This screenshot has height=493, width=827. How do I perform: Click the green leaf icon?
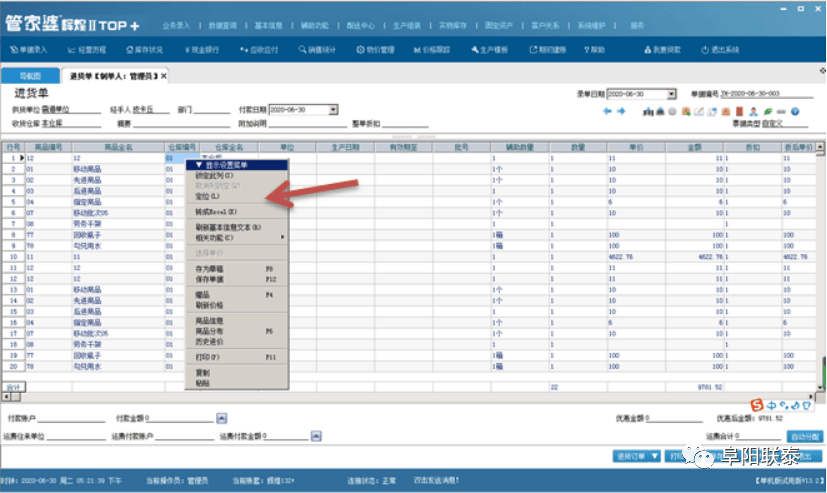pyautogui.click(x=768, y=112)
